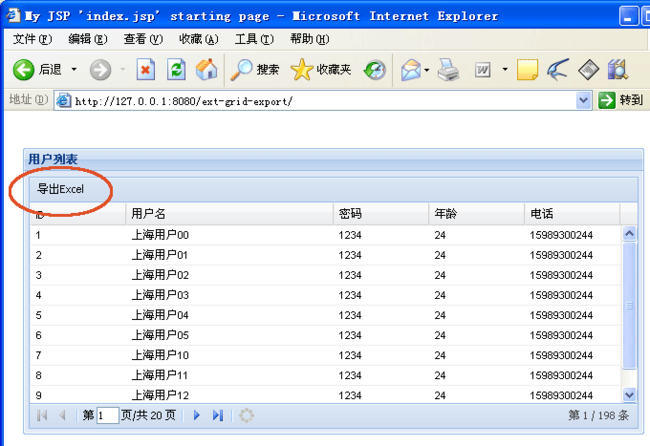Select row with 上海用户12

[325, 394]
